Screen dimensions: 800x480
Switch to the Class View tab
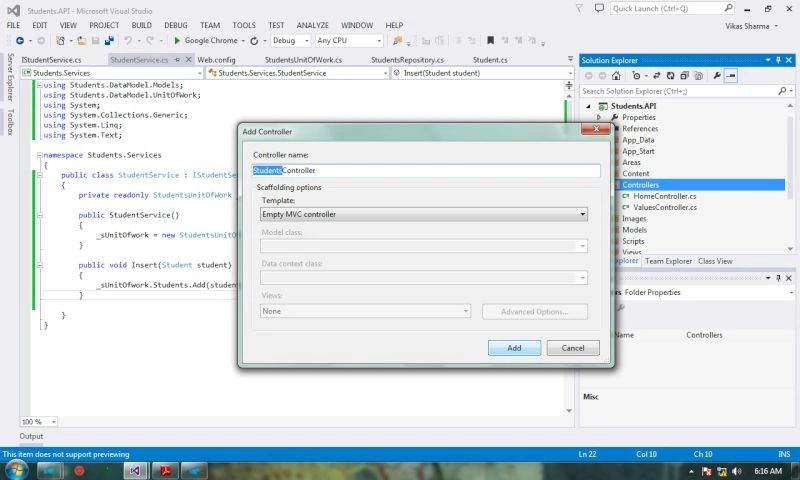(715, 261)
